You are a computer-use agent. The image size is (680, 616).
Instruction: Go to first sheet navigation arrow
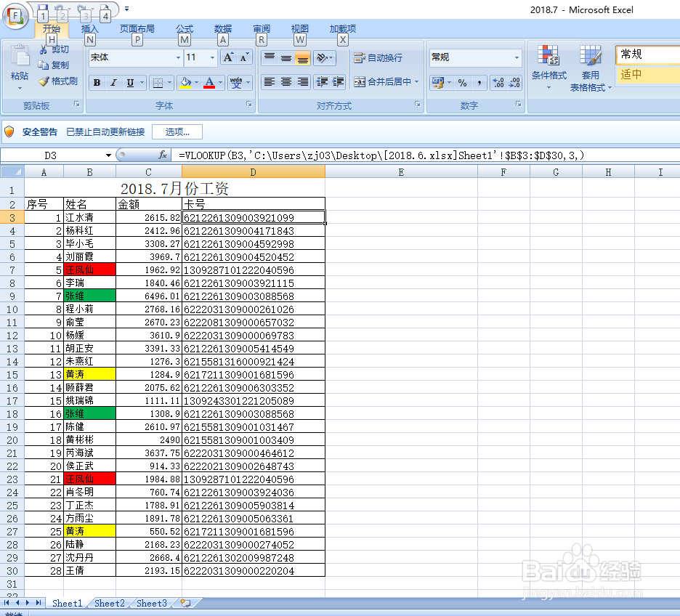pyautogui.click(x=7, y=603)
